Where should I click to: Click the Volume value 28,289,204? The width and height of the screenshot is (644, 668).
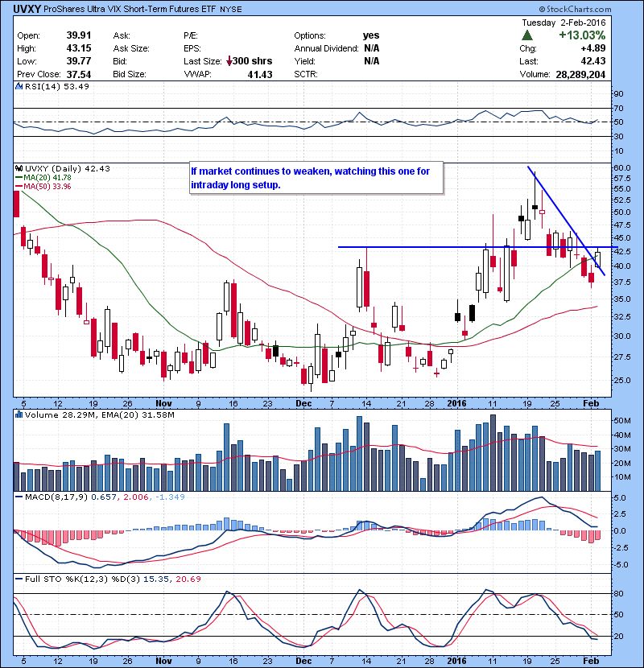coord(580,75)
